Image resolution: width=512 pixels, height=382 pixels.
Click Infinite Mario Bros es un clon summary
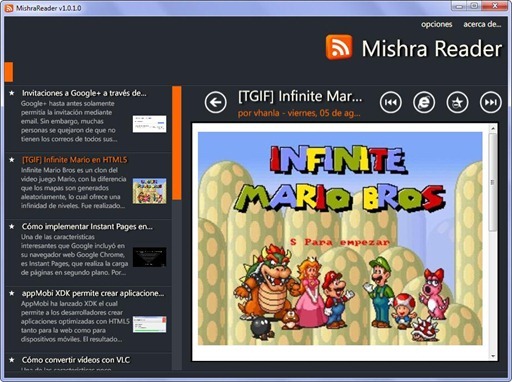coord(74,188)
